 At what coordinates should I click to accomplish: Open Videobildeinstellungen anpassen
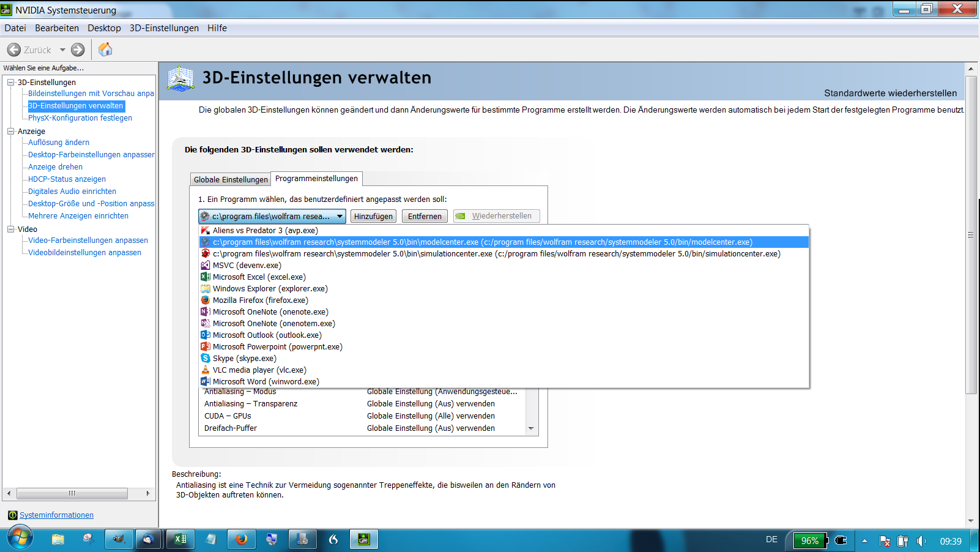pos(84,253)
